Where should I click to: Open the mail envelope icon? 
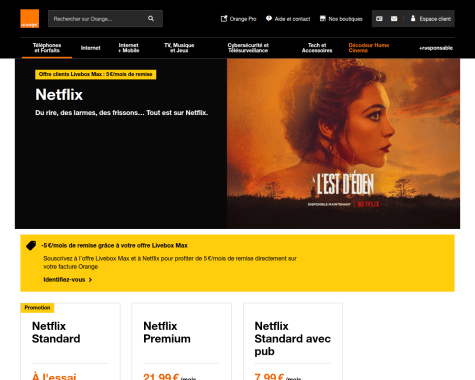pyautogui.click(x=394, y=19)
